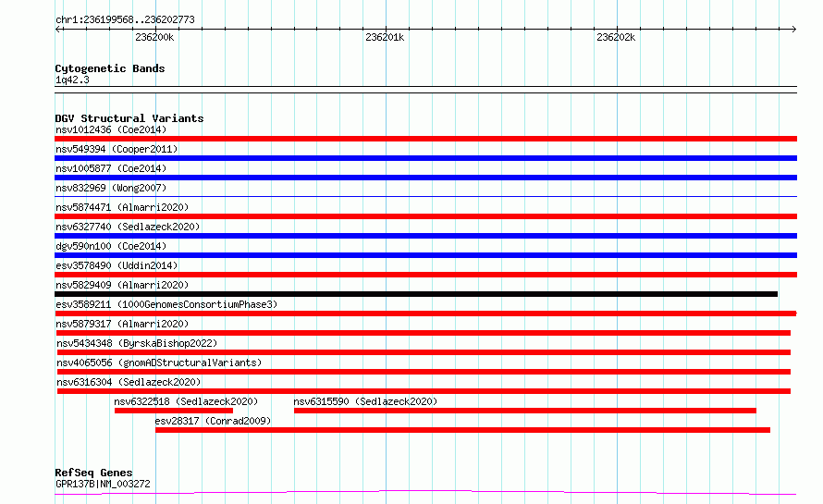
Task: Click the DGV Structural Variants track title
Action: [129, 118]
